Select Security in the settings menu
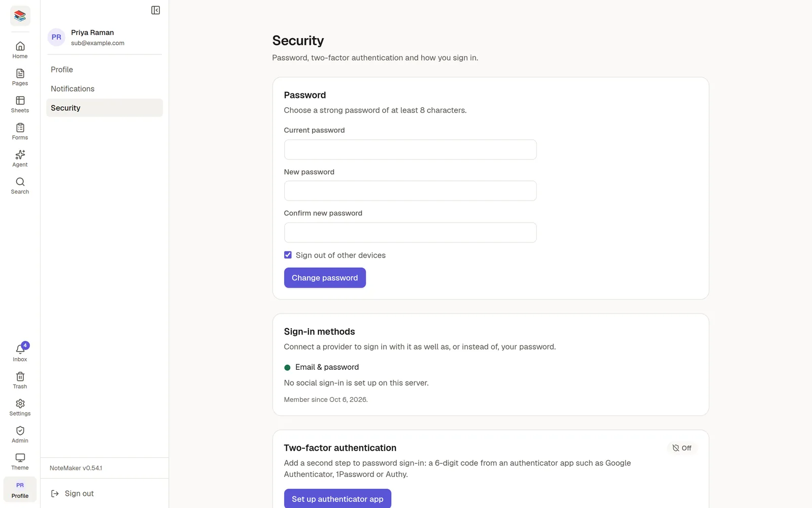The height and width of the screenshot is (508, 812). point(105,108)
